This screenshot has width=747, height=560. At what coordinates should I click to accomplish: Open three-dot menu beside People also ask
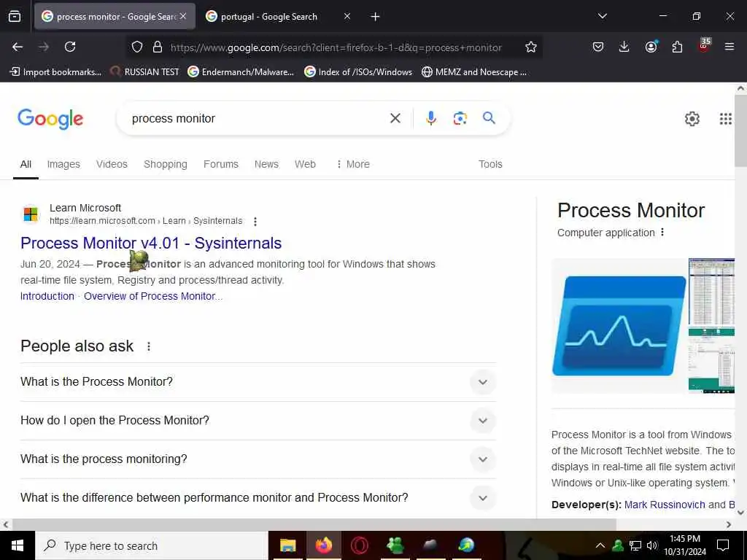click(x=149, y=346)
